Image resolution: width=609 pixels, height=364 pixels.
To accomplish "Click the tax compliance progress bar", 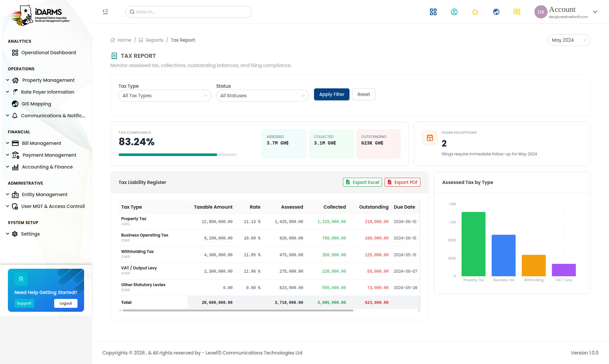I will coord(177,155).
